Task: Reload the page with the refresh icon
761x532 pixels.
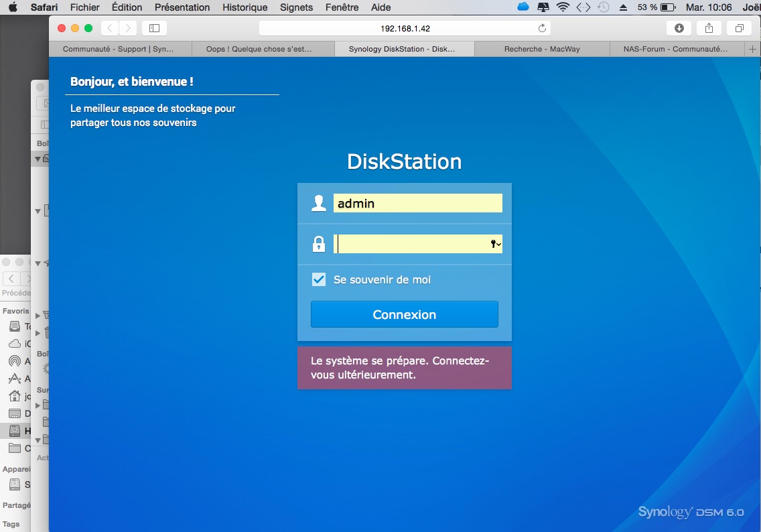Action: click(x=542, y=28)
